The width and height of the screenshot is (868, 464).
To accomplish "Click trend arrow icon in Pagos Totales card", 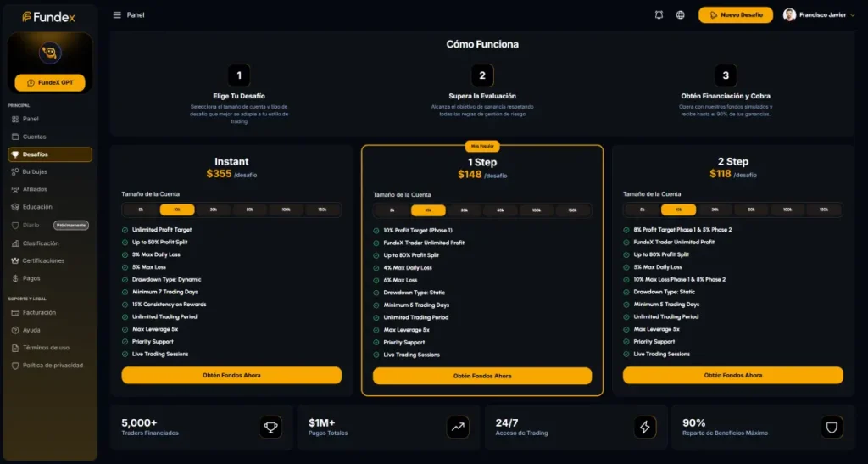I will coord(458,427).
